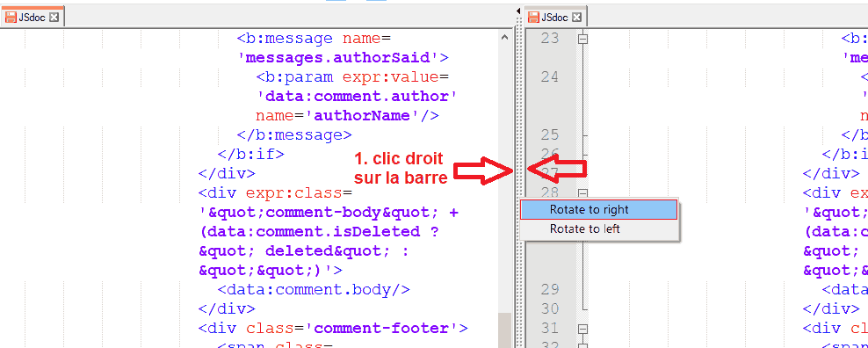Click the left pane's scrollbar up arrow
This screenshot has height=348, width=868.
pyautogui.click(x=504, y=38)
